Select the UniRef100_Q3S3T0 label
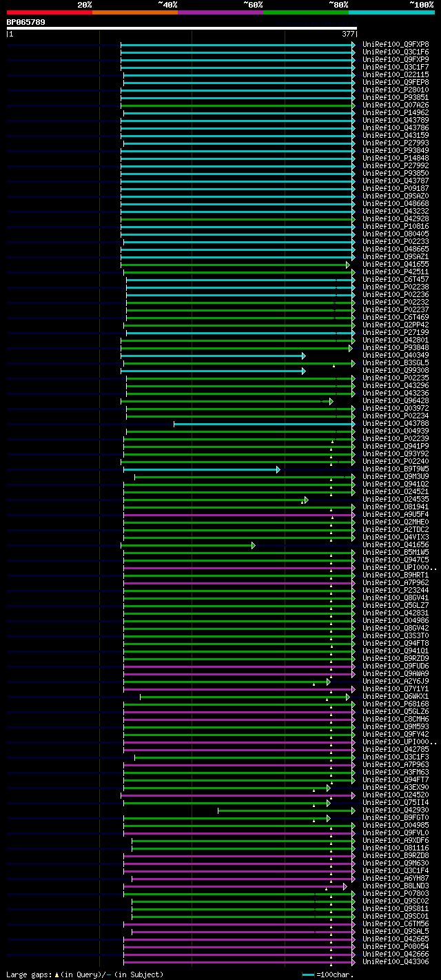Screen dimensions: 441x980 tap(396, 636)
